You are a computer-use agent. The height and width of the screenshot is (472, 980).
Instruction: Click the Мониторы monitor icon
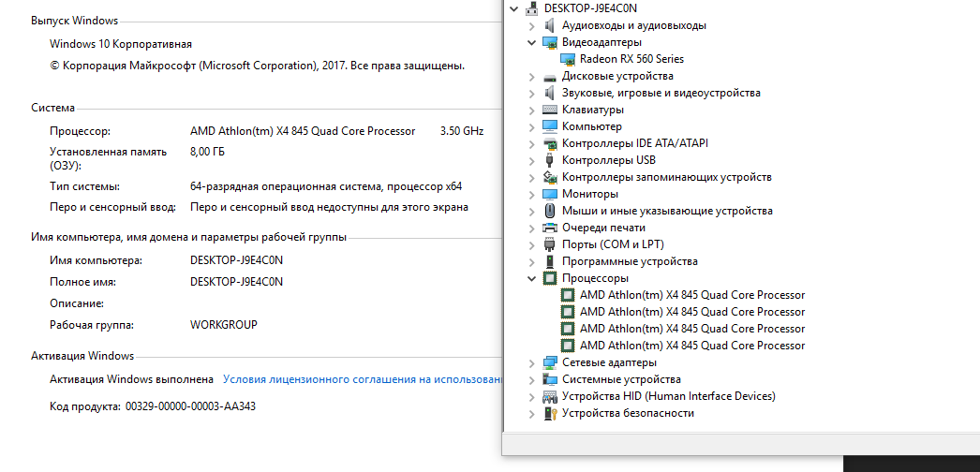pos(550,194)
